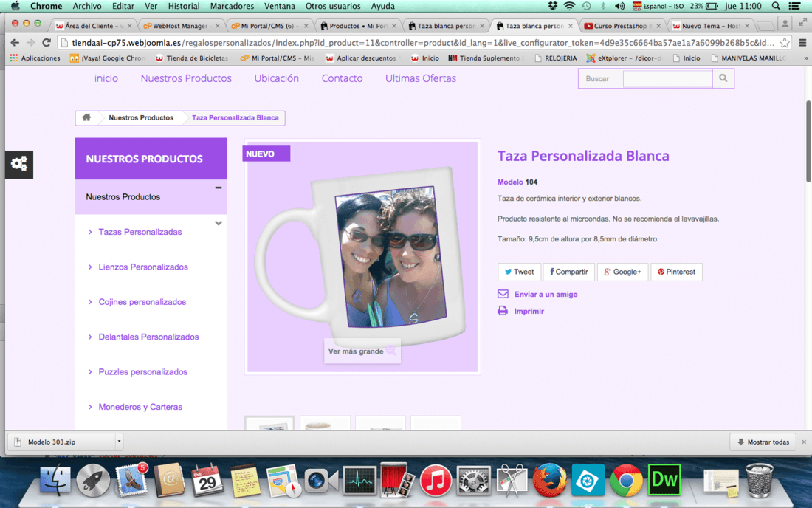Open the Trash in the dock
Image resolution: width=812 pixels, height=508 pixels.
[x=759, y=480]
